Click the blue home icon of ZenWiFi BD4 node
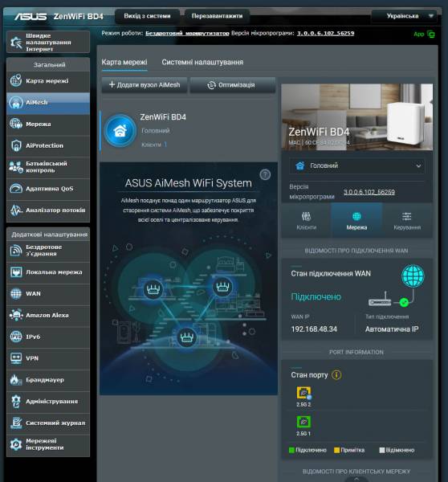This screenshot has height=482, width=448. [x=120, y=131]
